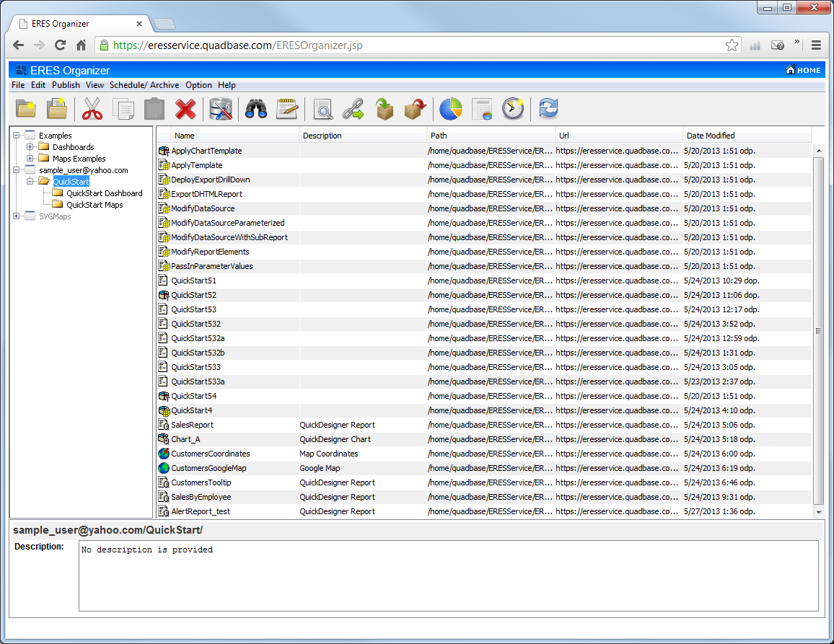Click the icon beside SalesReport
Image resolution: width=834 pixels, height=644 pixels.
[x=164, y=425]
